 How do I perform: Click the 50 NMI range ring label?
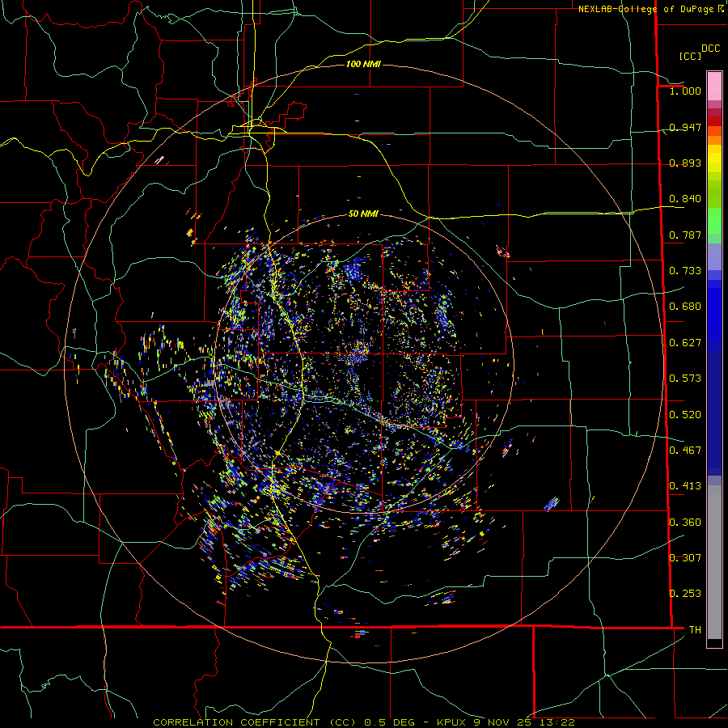[363, 214]
